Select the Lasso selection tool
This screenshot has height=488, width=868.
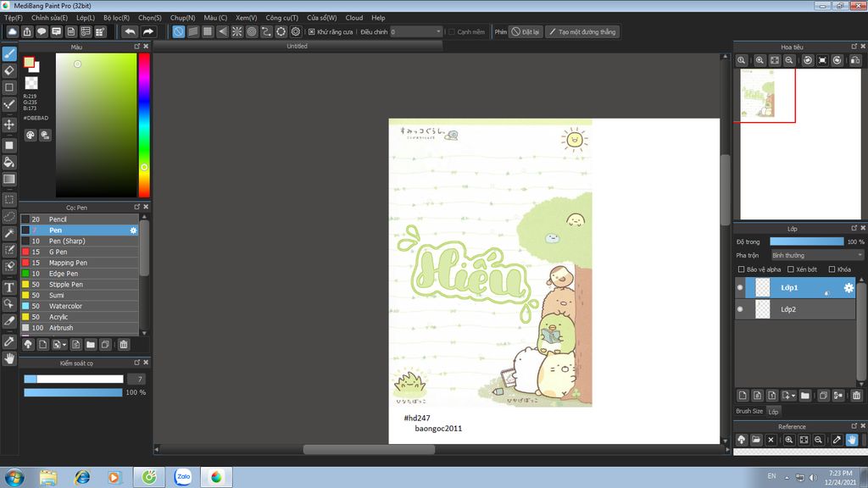[9, 216]
